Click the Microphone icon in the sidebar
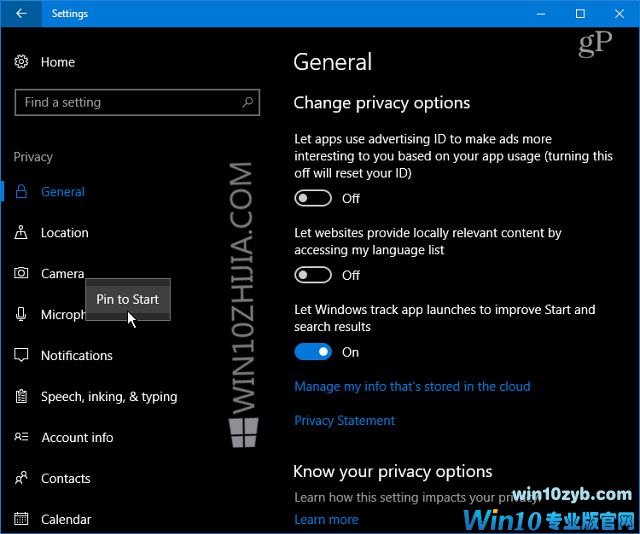Image resolution: width=640 pixels, height=534 pixels. (21, 314)
